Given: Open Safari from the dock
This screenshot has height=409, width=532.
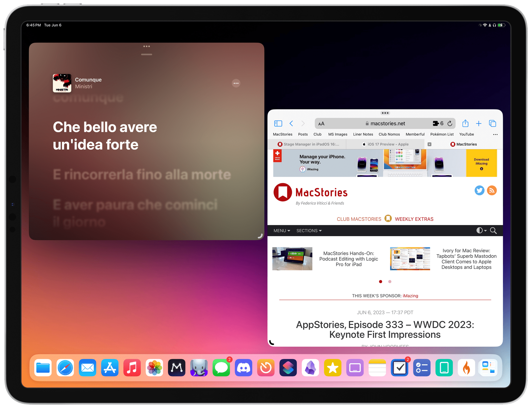Looking at the screenshot, I should tap(65, 368).
